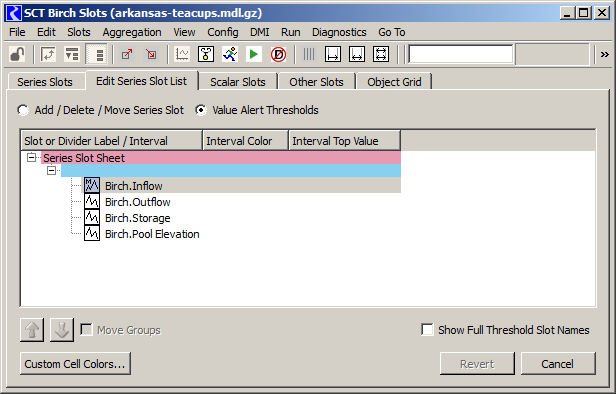Open the File menu
616x394 pixels.
[x=17, y=32]
